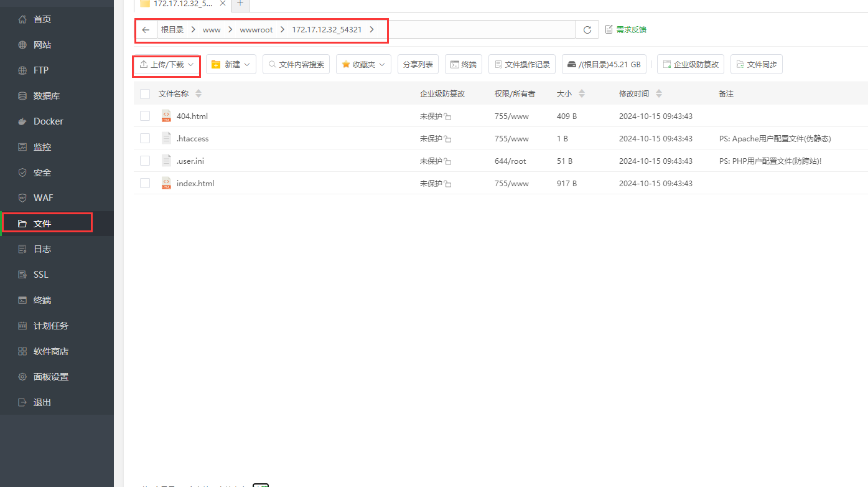Refresh the file list with reload icon
The image size is (868, 487).
[587, 29]
